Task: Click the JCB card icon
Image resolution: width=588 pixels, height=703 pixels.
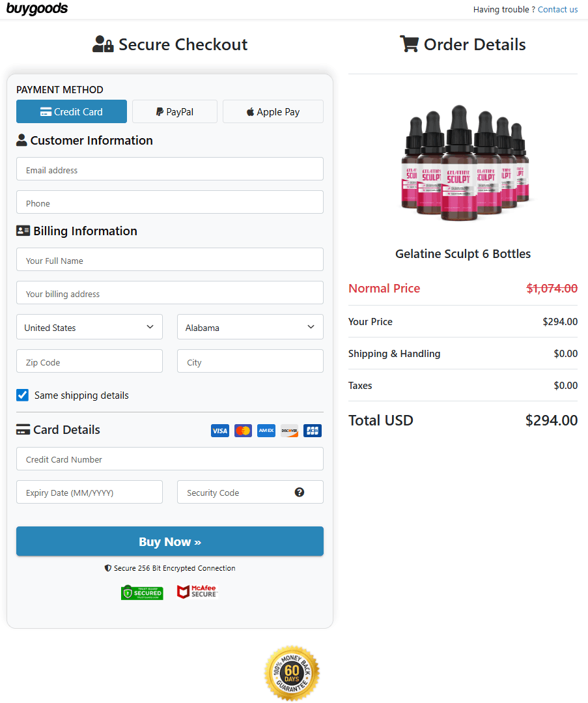Action: click(313, 431)
